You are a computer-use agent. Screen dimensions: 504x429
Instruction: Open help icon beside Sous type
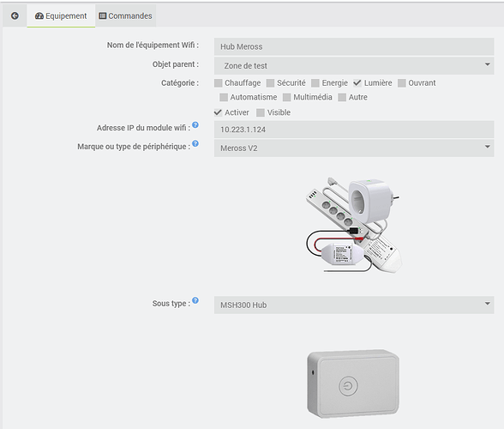tap(195, 300)
